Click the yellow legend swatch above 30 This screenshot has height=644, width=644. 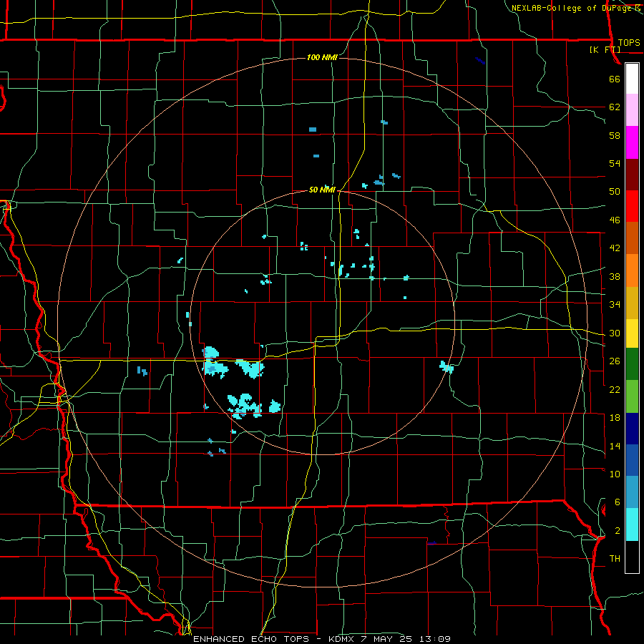[632, 333]
